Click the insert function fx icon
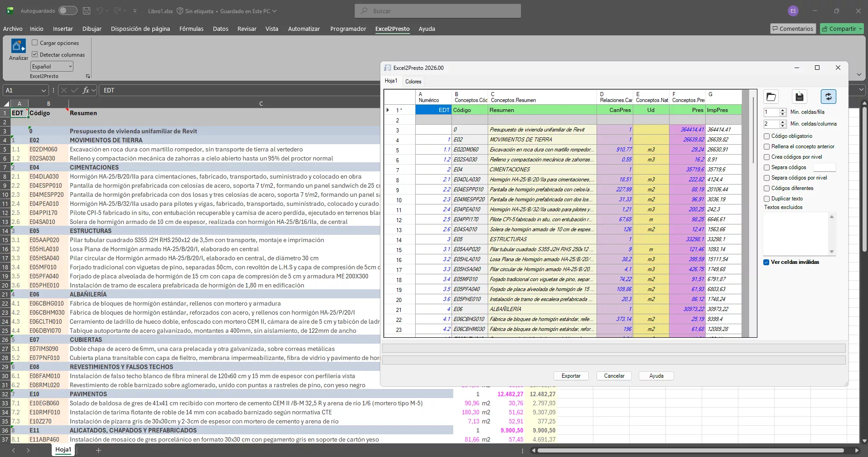 [x=86, y=90]
